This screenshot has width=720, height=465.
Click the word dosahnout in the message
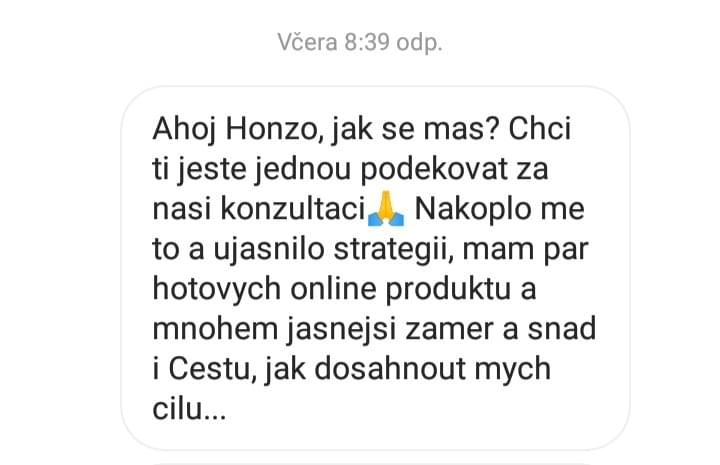click(390, 369)
